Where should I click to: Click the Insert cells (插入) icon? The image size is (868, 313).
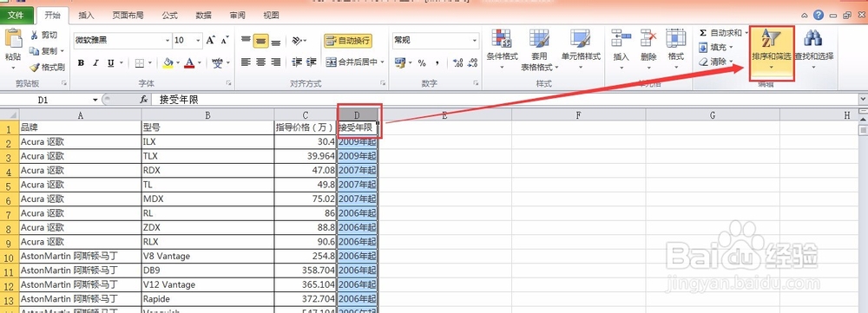click(x=621, y=38)
